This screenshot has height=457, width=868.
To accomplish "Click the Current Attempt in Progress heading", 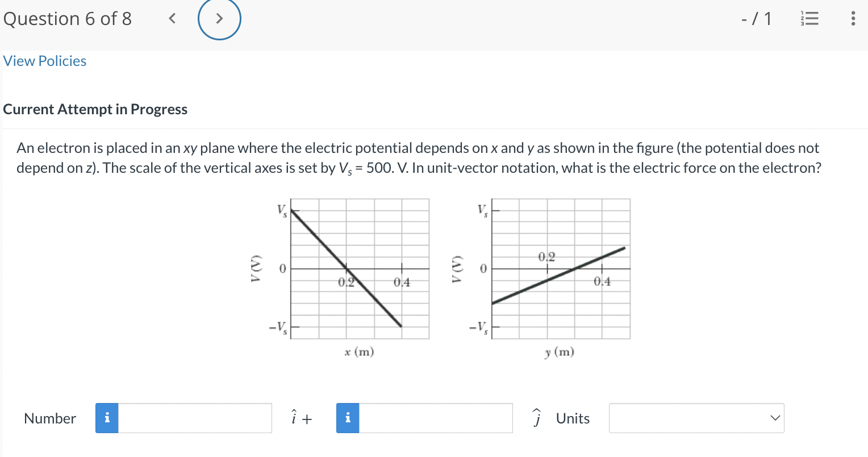I will (95, 109).
